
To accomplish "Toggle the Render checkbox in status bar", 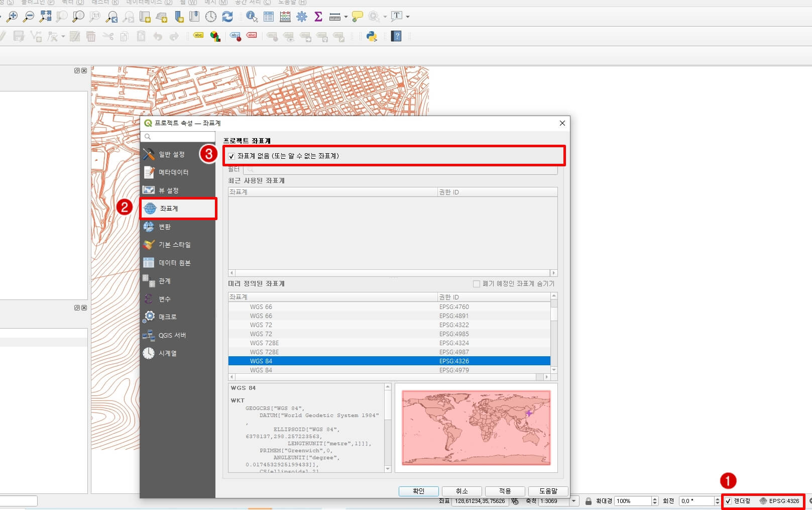I will pos(728,501).
